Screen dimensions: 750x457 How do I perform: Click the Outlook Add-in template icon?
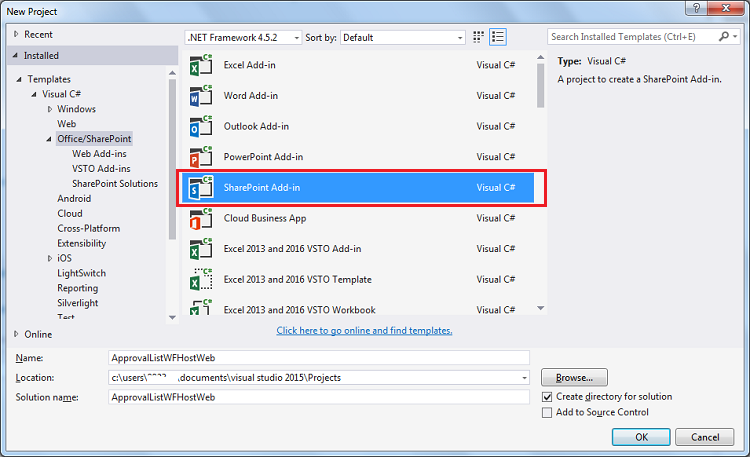[x=200, y=126]
